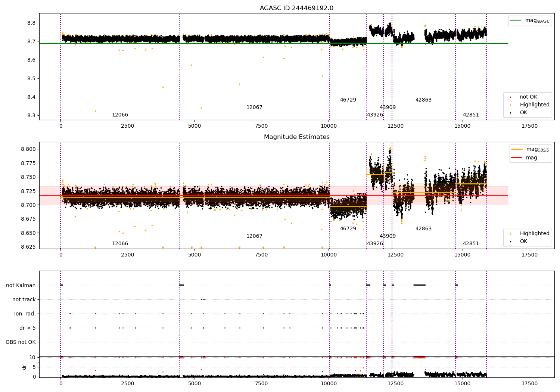
Task: Click the 'Magnitude Estimates' plot title
Action: (296, 137)
